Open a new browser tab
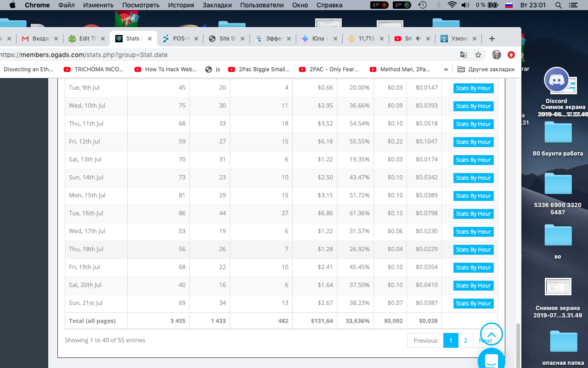Screen dimensions: 588x368 pos(492,39)
